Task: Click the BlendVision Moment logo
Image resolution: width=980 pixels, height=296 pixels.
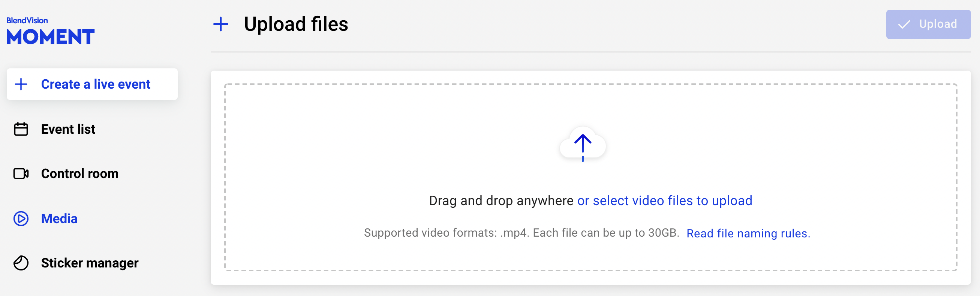Action: coord(50,32)
